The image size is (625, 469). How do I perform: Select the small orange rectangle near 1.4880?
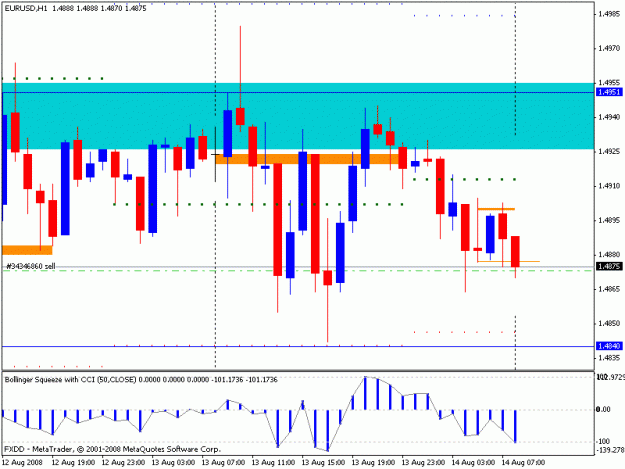pyautogui.click(x=27, y=250)
